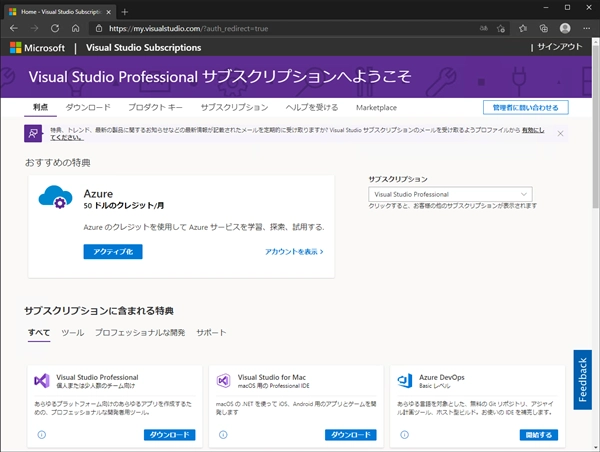
Task: Expand the Visual Studio Professional subscription dropdown
Action: pos(450,194)
